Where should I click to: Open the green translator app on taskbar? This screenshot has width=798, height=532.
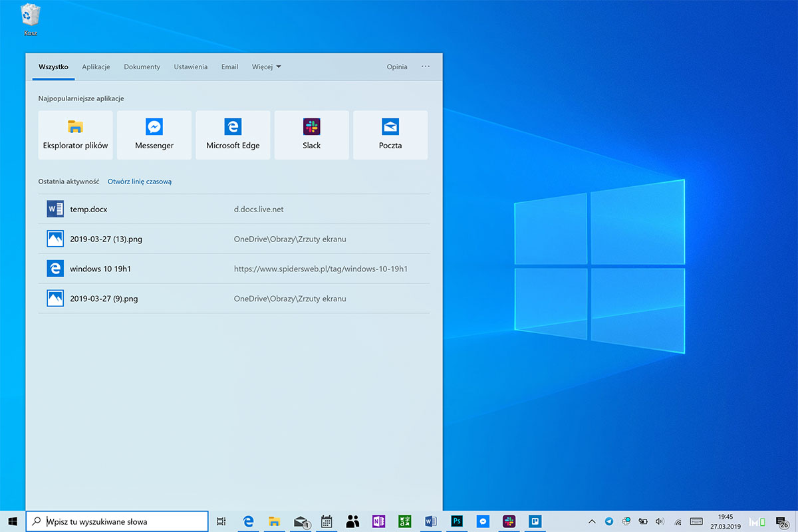pos(404,521)
